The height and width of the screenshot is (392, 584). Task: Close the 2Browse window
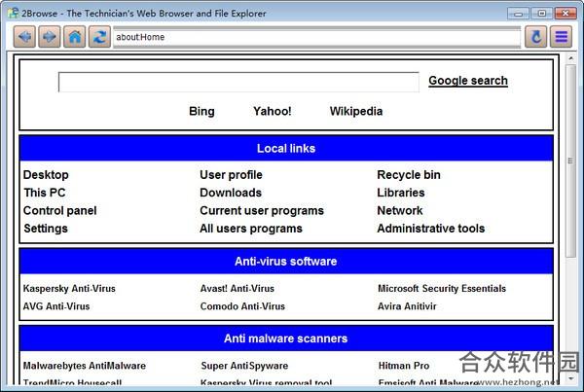pyautogui.click(x=566, y=14)
